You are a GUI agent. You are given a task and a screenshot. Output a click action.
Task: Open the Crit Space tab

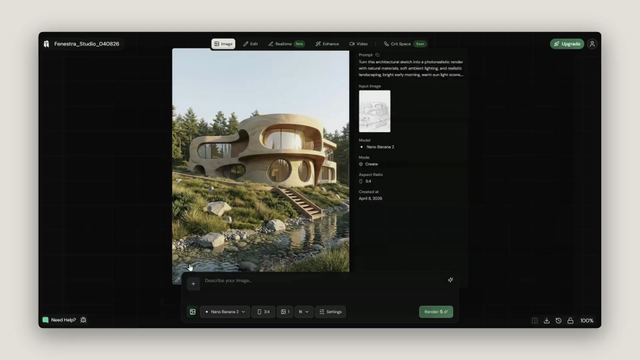[x=404, y=44]
